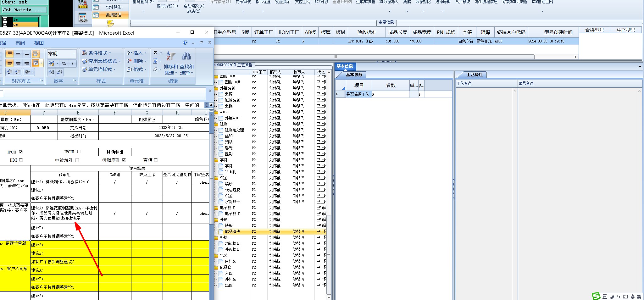Toggle the IPCIII checkbox
644x300 pixels.
tap(79, 152)
